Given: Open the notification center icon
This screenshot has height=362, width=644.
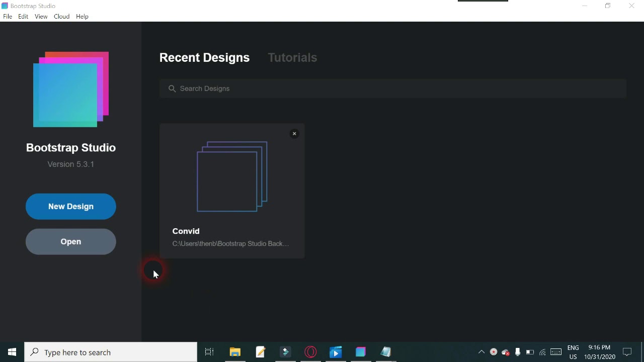Looking at the screenshot, I should pos(627,352).
